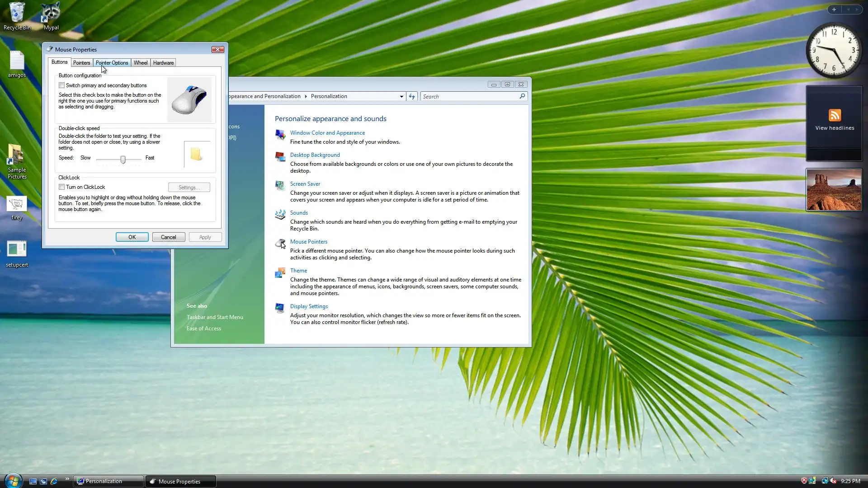The image size is (868, 488).
Task: Expand the address bar history dropdown arrow
Action: pos(401,97)
